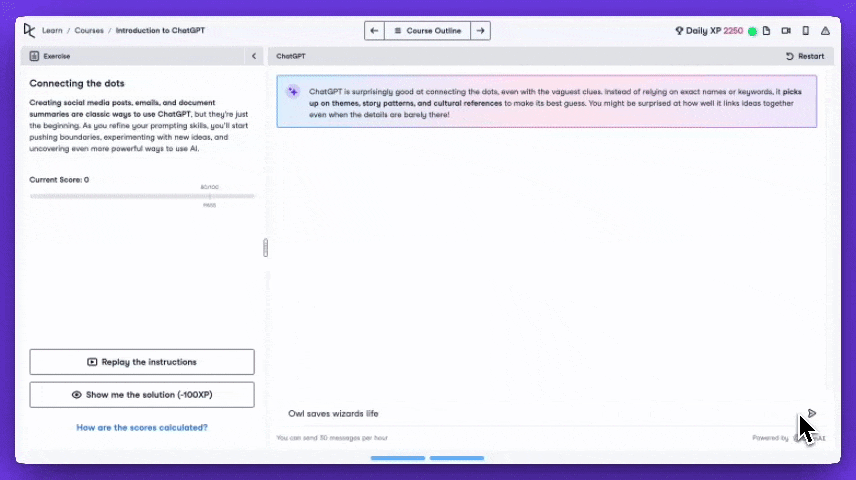Open the mobile device icon
Screen dimensions: 856x480
[x=806, y=31]
